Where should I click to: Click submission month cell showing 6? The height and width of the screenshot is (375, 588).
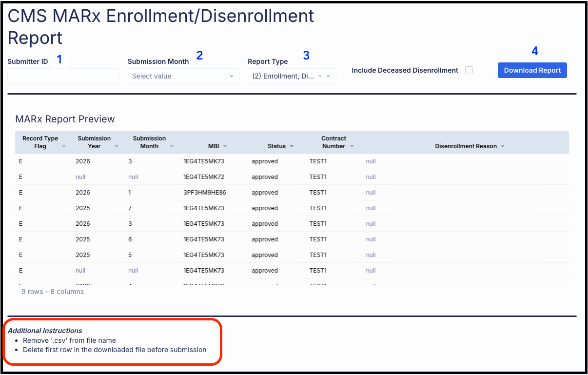coord(130,239)
